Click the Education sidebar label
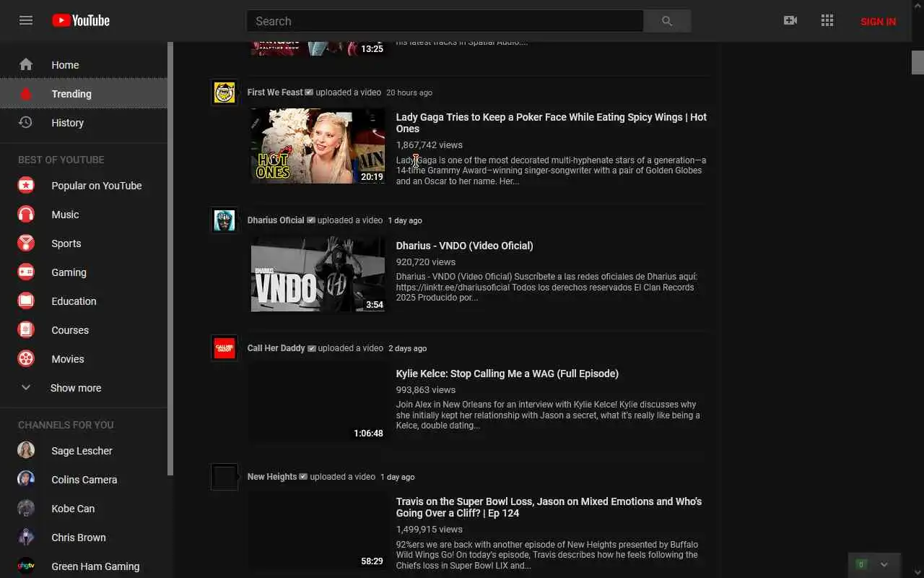This screenshot has height=578, width=924. [74, 301]
